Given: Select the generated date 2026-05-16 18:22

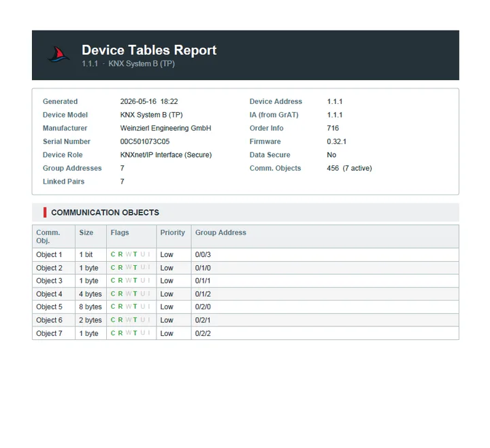Looking at the screenshot, I should [x=149, y=101].
